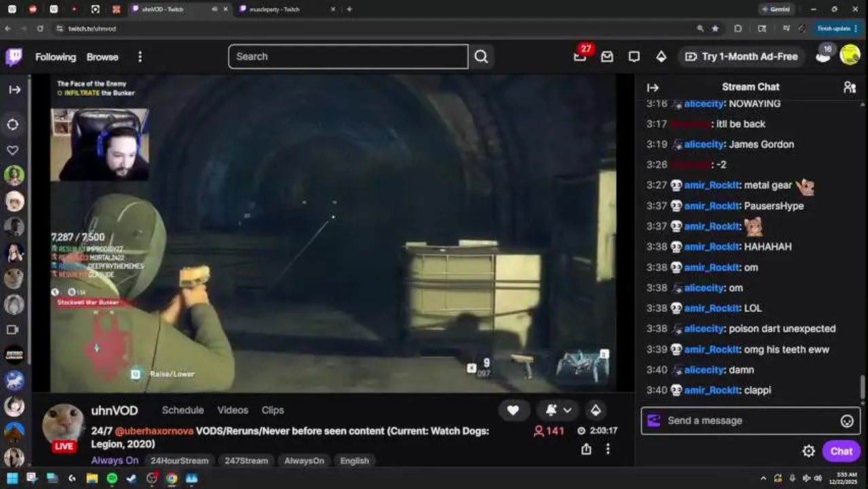The image size is (868, 489).
Task: Open the Always On category link
Action: (115, 460)
